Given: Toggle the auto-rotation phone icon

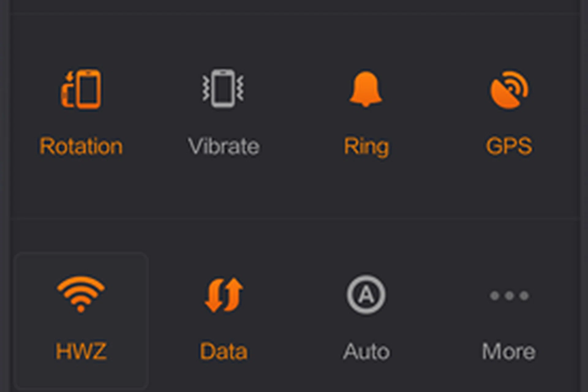Looking at the screenshot, I should pos(81,89).
